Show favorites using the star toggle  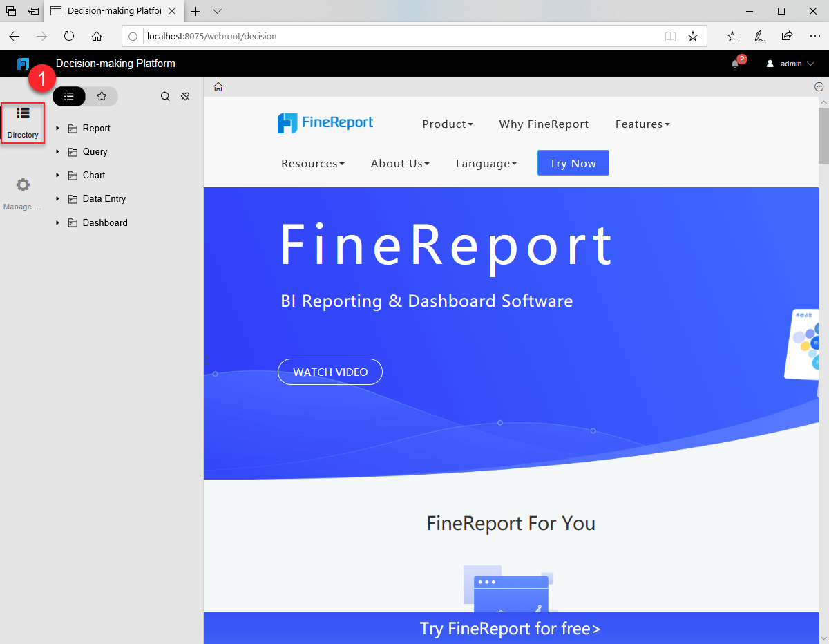click(x=102, y=96)
